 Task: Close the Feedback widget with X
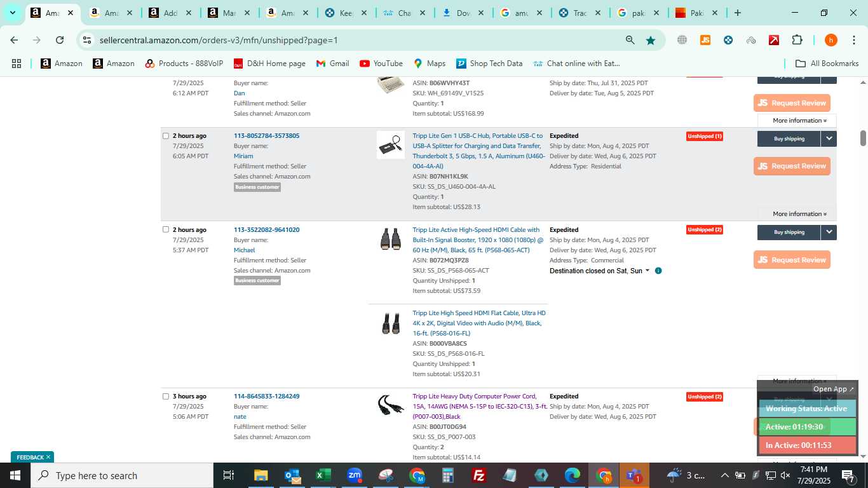[x=48, y=457]
